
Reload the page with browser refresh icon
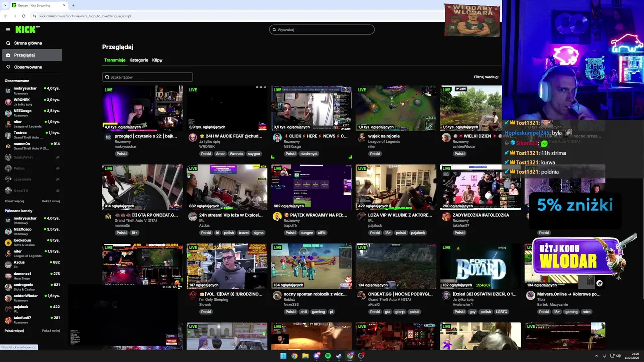[x=24, y=16]
